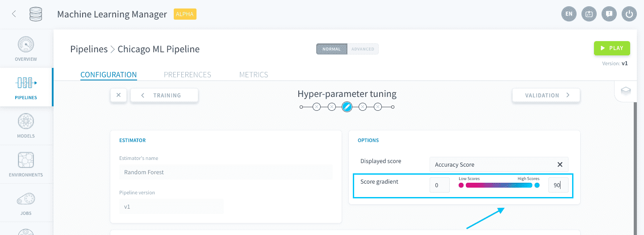The width and height of the screenshot is (644, 235).
Task: Go to previous TRAINING step
Action: 164,95
